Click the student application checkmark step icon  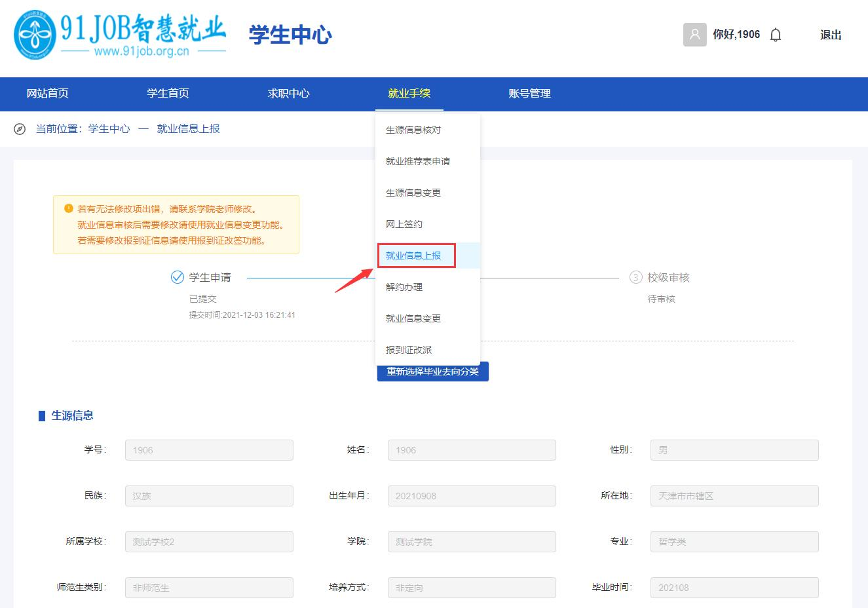[177, 277]
